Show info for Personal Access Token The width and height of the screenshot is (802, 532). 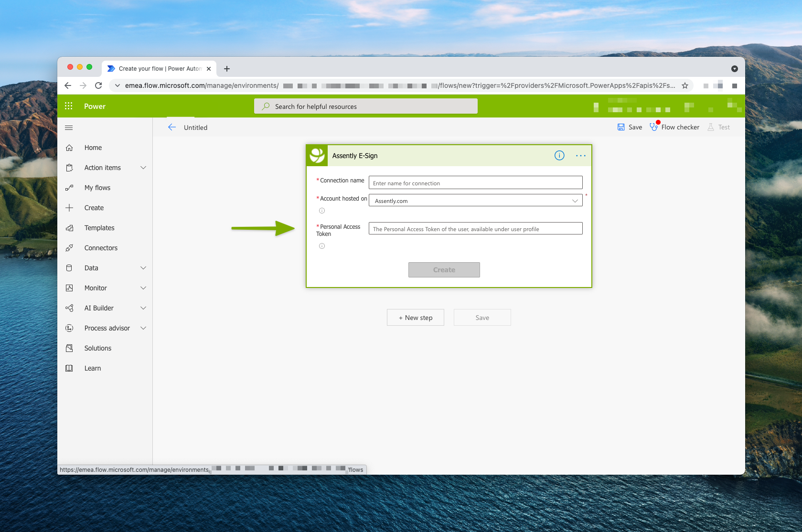[322, 246]
